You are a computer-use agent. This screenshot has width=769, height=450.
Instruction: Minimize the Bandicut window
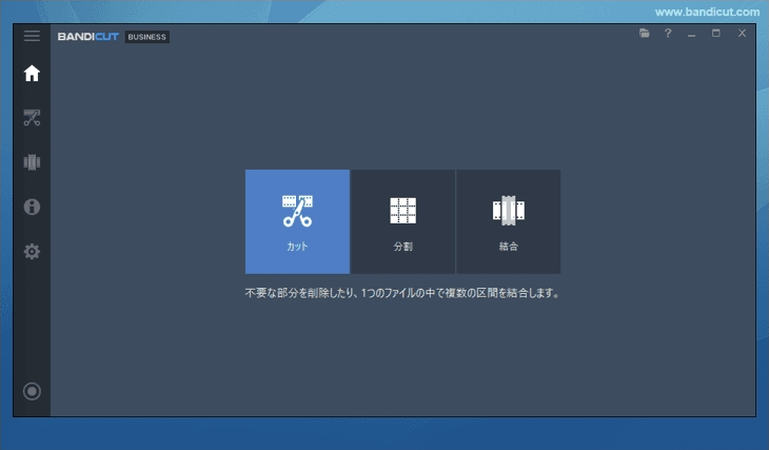[691, 34]
